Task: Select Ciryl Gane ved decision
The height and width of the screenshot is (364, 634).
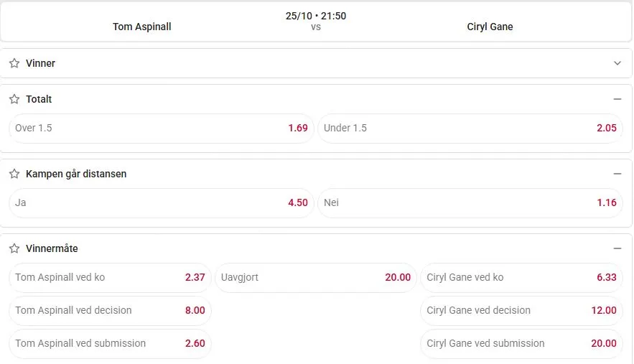Action: pyautogui.click(x=521, y=310)
